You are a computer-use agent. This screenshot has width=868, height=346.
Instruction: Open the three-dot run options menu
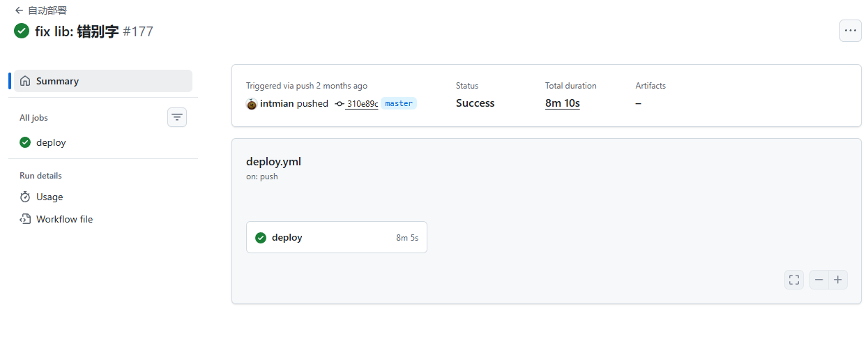click(x=850, y=31)
